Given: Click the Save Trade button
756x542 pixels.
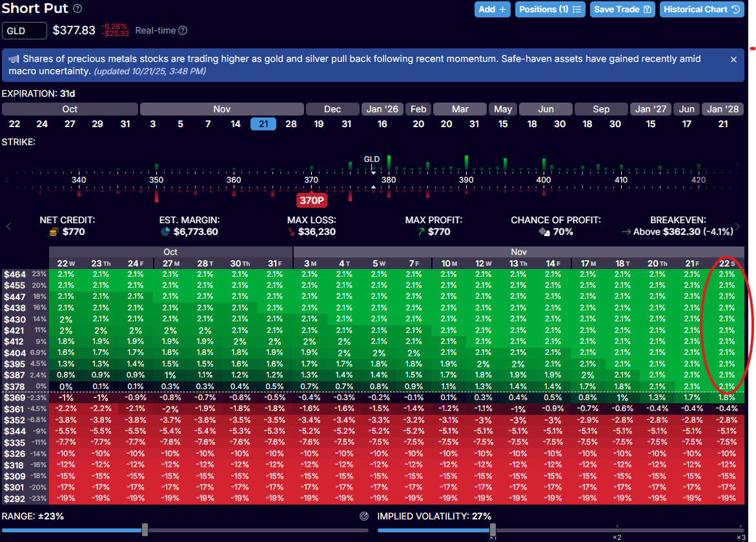Looking at the screenshot, I should (x=622, y=10).
